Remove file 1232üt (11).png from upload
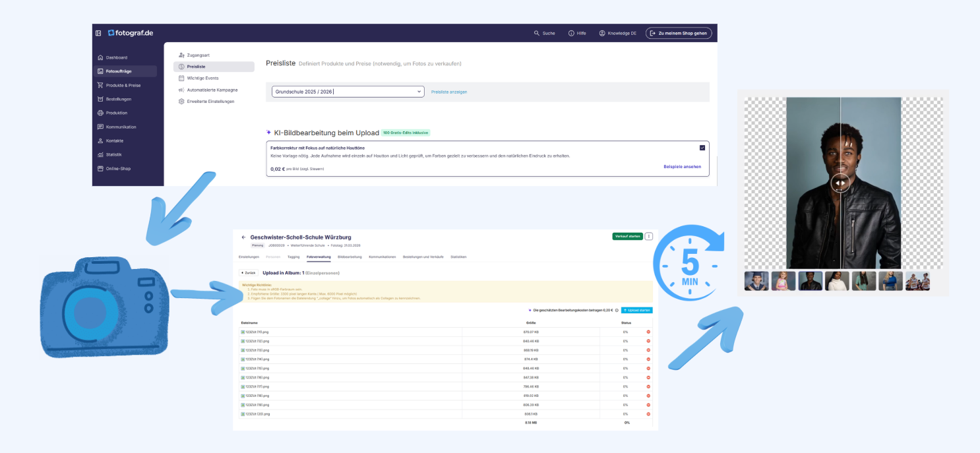980x453 pixels. click(648, 332)
